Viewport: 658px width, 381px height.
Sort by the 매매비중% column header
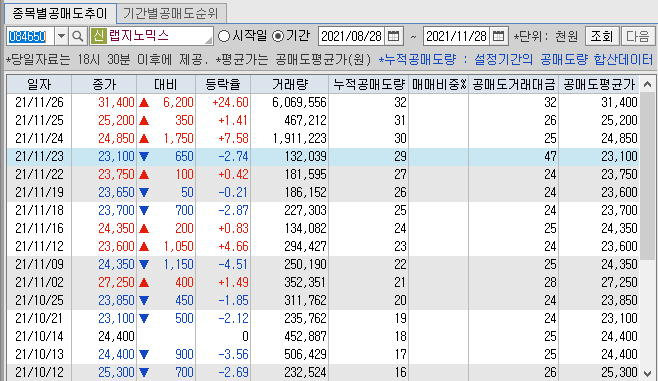[439, 84]
